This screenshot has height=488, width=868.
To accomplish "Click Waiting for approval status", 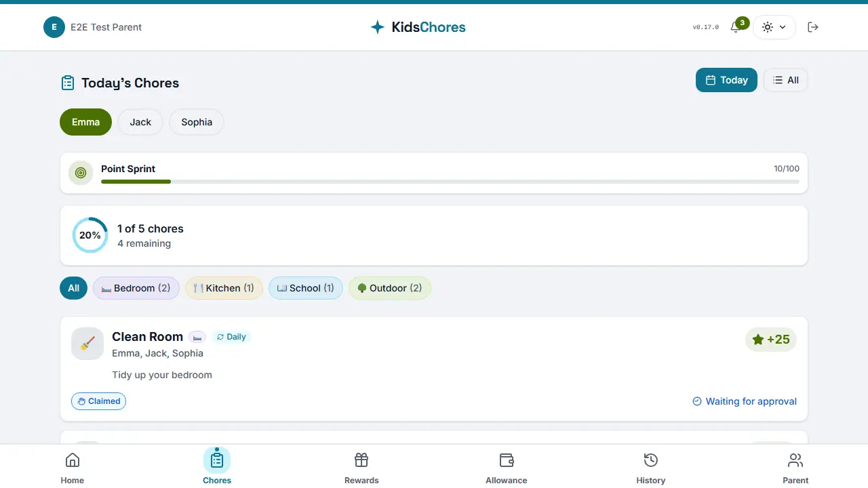I will click(745, 401).
